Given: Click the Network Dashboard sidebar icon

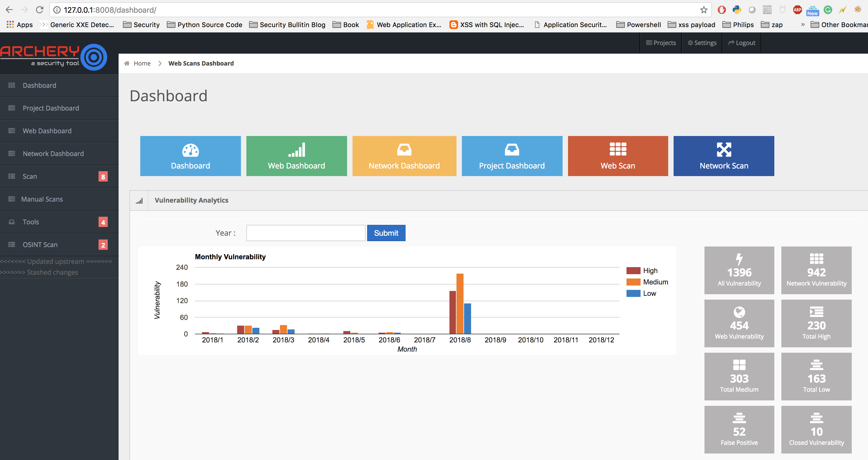Looking at the screenshot, I should pos(12,153).
